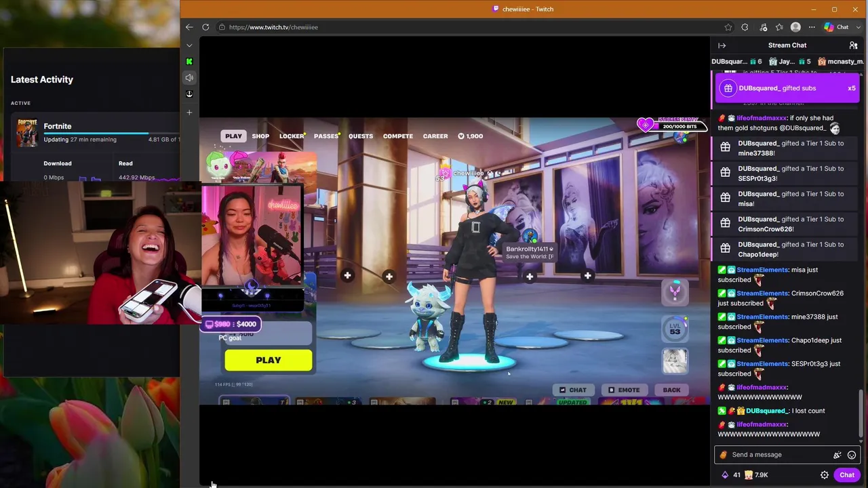Open the browser profile avatar
Screen dimensions: 868x488
pyautogui.click(x=795, y=27)
